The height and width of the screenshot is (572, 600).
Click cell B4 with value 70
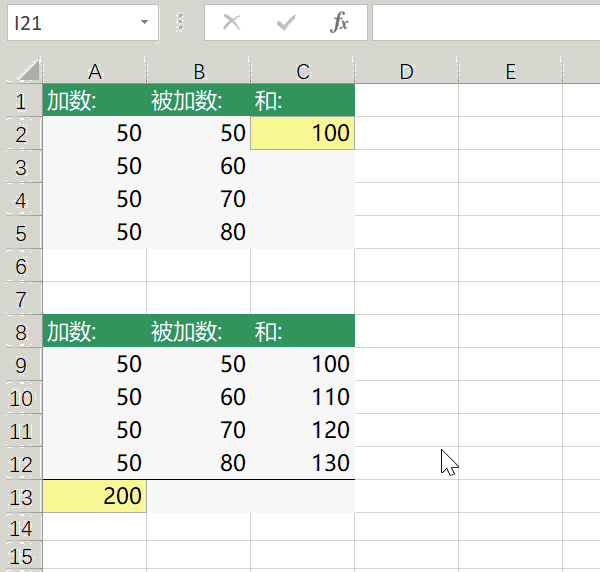(199, 199)
